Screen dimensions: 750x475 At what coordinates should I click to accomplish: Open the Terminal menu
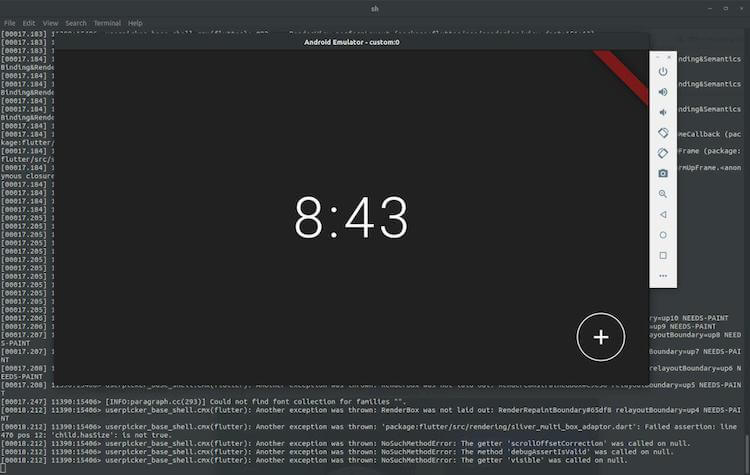(x=107, y=22)
